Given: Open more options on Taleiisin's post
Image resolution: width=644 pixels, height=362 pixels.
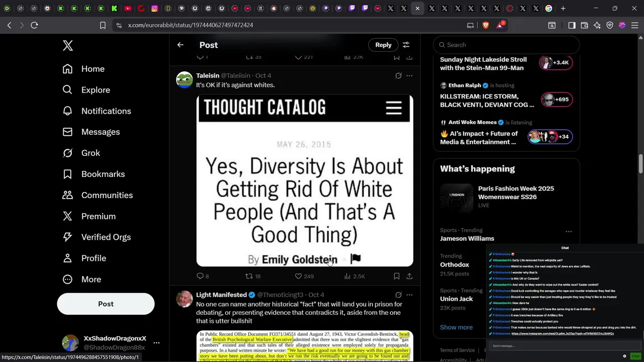Looking at the screenshot, I should coord(410,75).
